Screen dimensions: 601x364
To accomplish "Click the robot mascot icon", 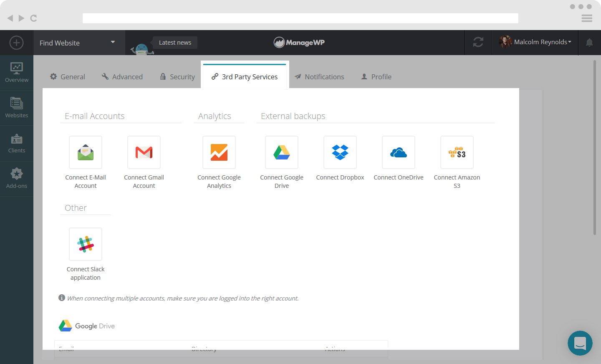I will pyautogui.click(x=142, y=49).
